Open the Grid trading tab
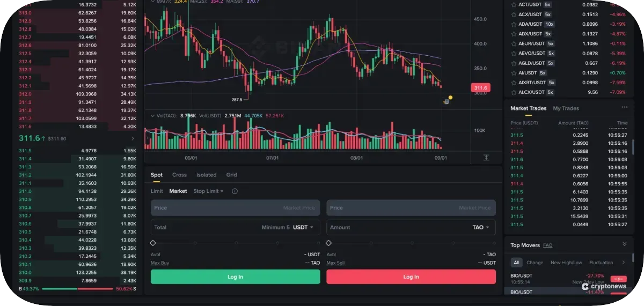 pos(231,175)
